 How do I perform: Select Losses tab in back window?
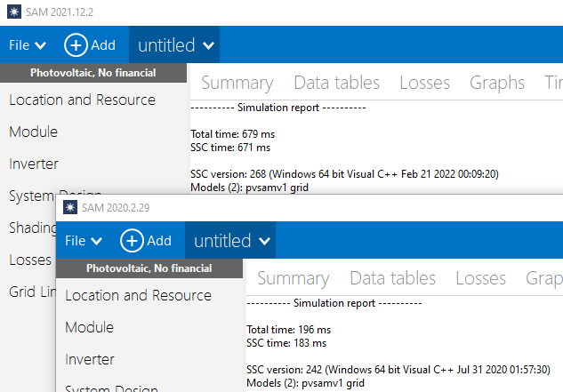(424, 83)
